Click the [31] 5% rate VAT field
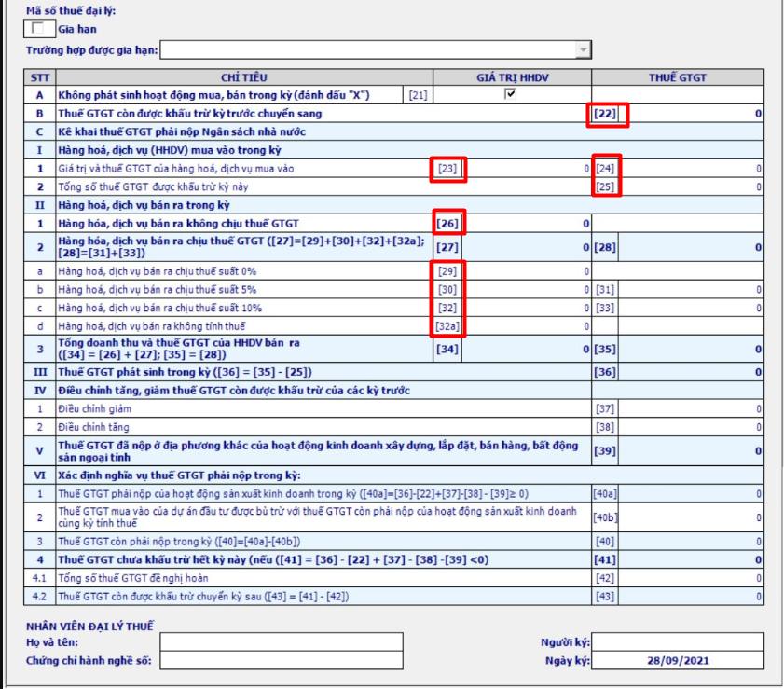The width and height of the screenshot is (784, 689). coord(692,290)
